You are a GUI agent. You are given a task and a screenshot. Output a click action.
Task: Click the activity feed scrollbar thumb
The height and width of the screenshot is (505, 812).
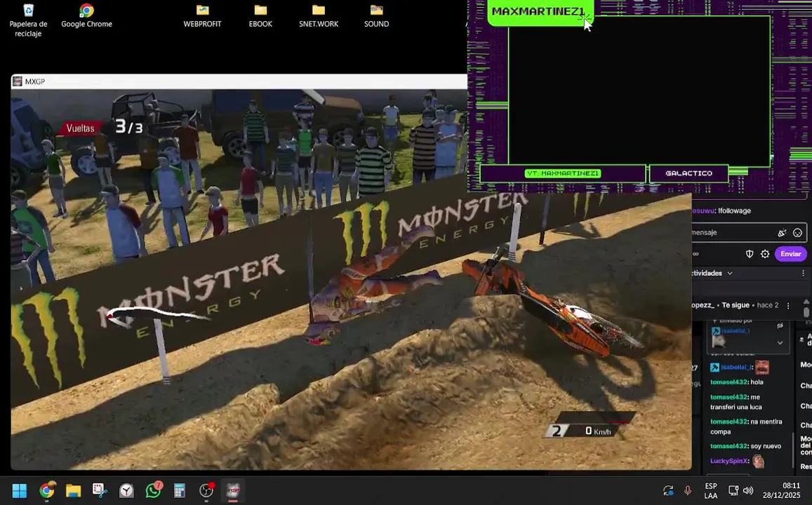pos(806,312)
